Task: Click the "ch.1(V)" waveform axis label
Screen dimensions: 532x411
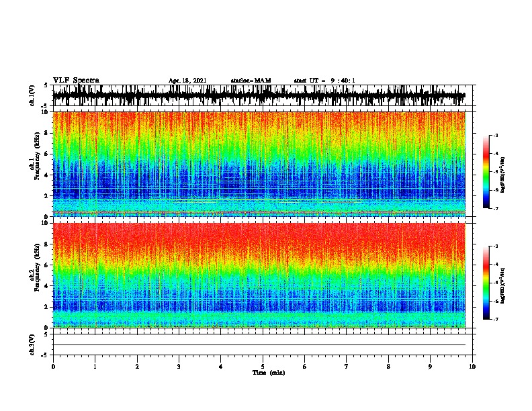Action: pos(32,95)
